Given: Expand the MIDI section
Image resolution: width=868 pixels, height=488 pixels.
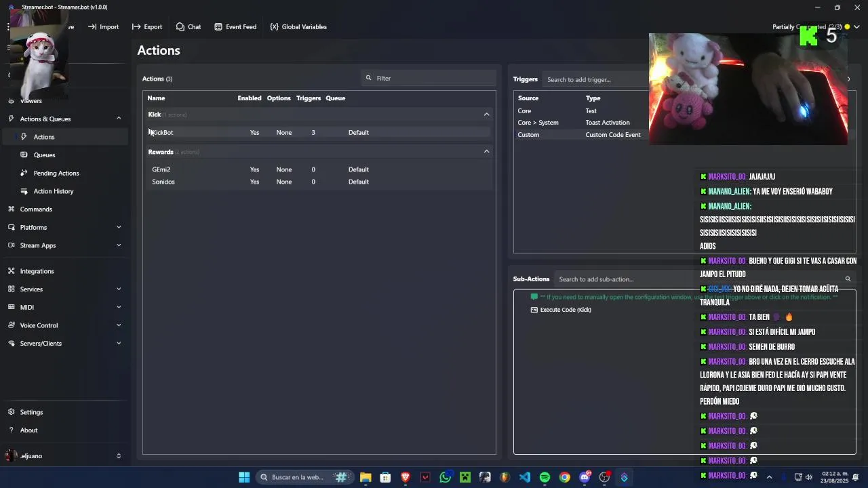Looking at the screenshot, I should point(119,307).
